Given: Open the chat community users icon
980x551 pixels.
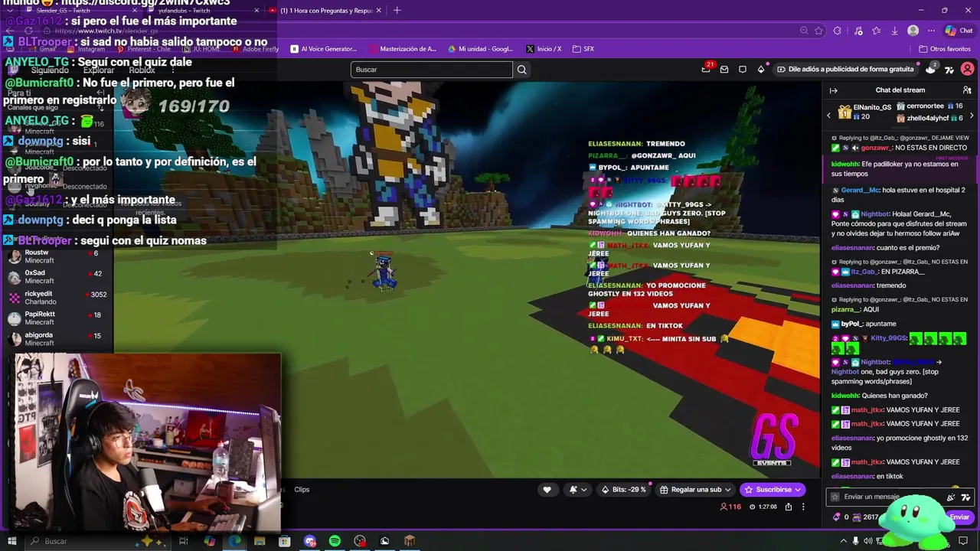Looking at the screenshot, I should tap(967, 90).
